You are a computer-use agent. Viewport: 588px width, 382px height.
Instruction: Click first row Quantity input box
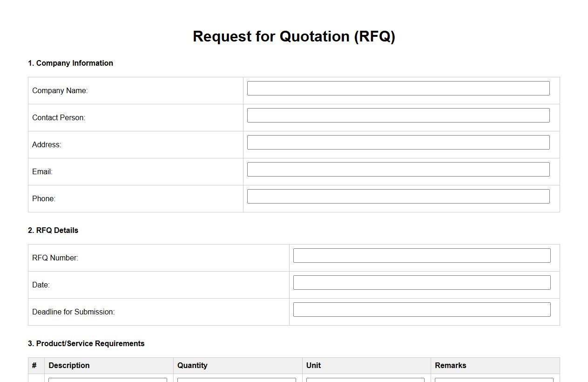click(x=237, y=380)
